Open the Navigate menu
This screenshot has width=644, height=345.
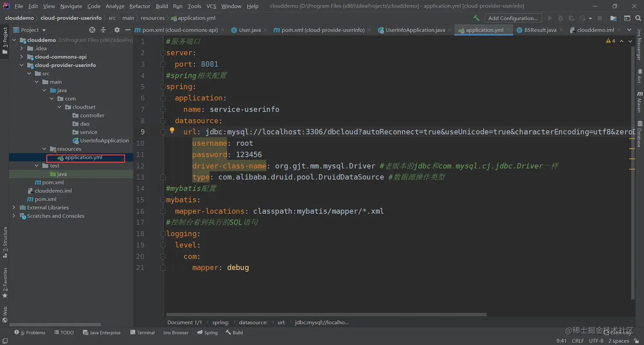[x=72, y=6]
